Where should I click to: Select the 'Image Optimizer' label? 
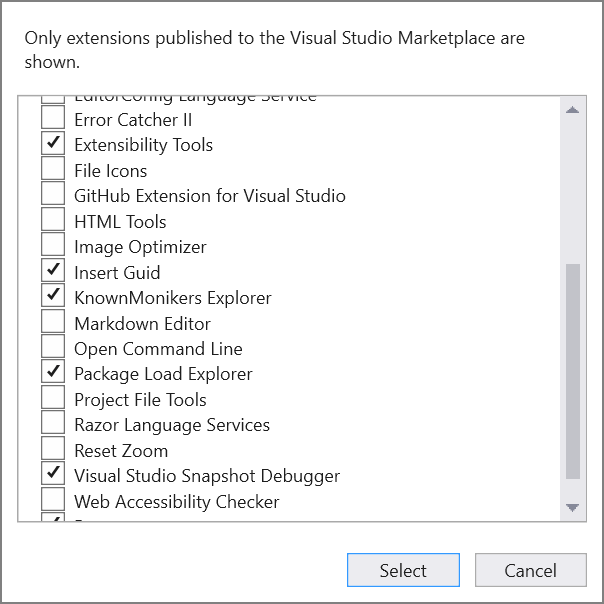[x=140, y=247]
